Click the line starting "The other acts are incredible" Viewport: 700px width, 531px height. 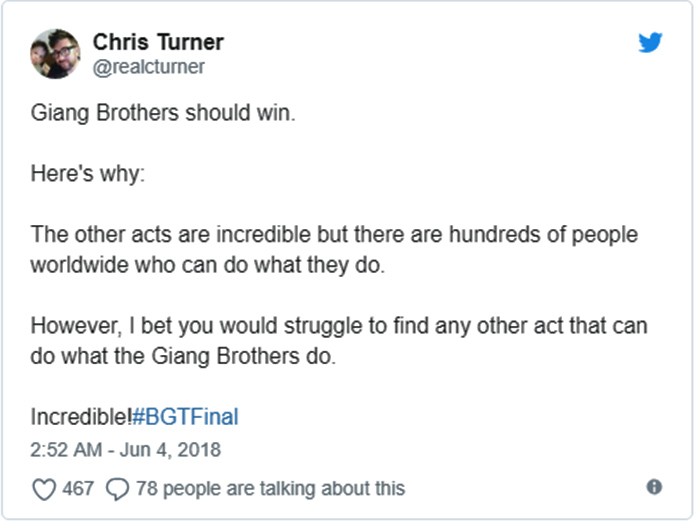334,235
